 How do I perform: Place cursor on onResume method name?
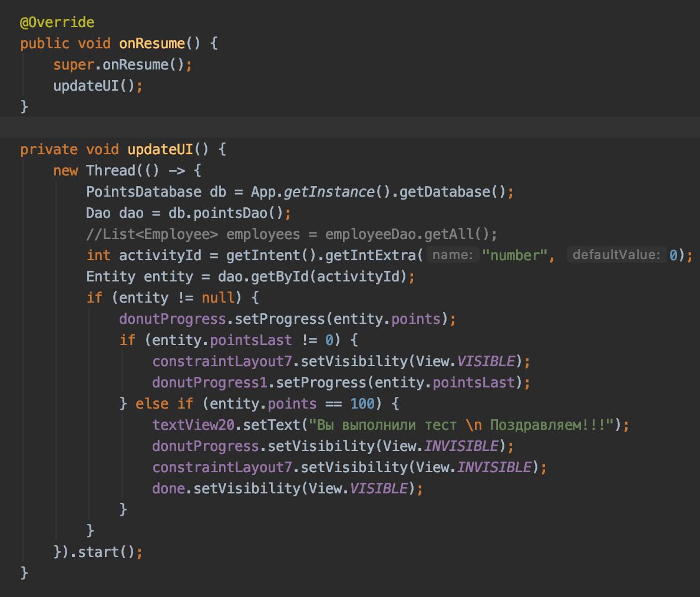click(152, 44)
